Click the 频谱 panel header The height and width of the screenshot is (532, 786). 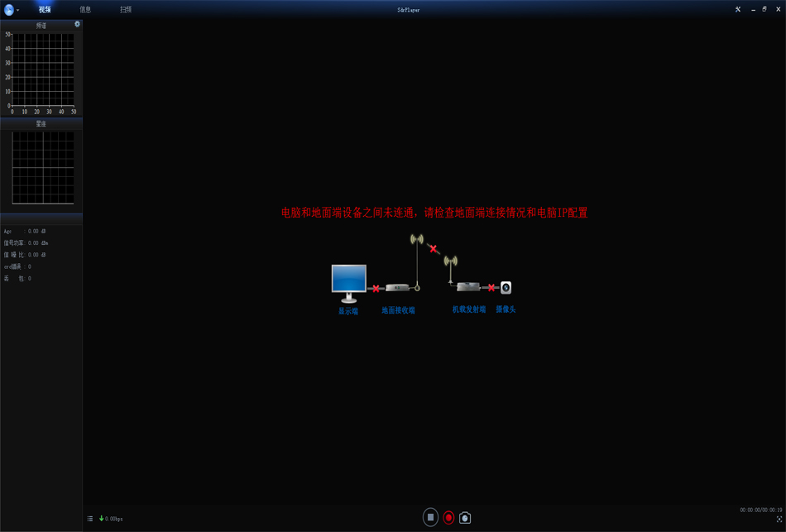point(41,26)
